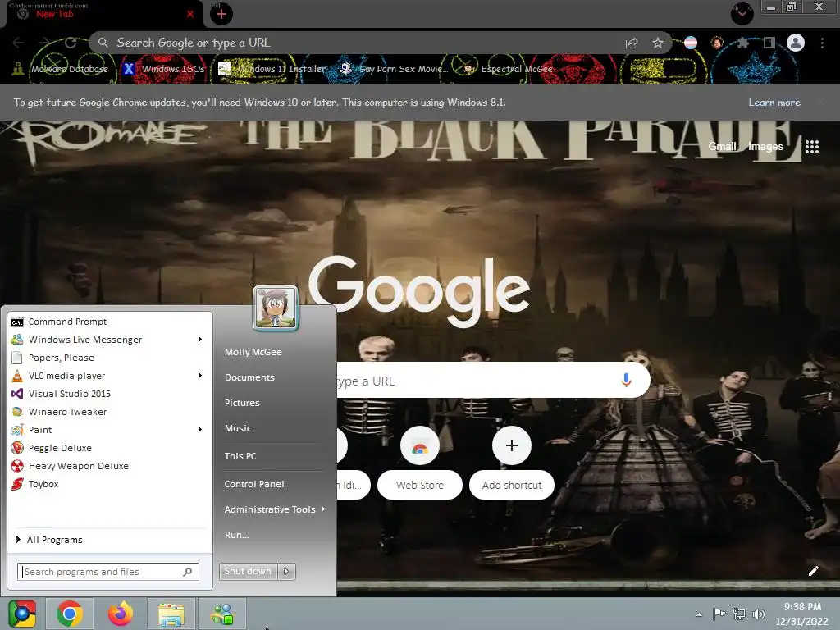Open Chrome three-dot menu
The image size is (840, 630).
point(822,43)
